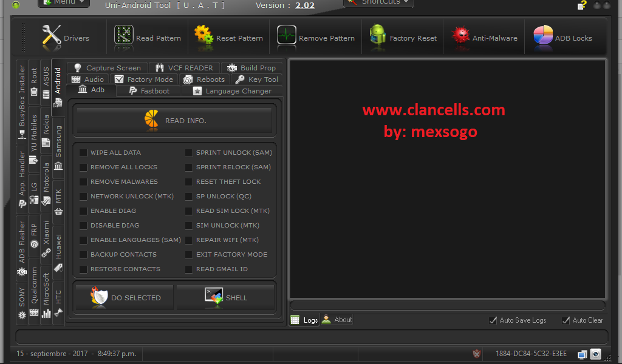Switch to the ADB Flasher tab
Screen dimensions: 622x364
[22, 248]
